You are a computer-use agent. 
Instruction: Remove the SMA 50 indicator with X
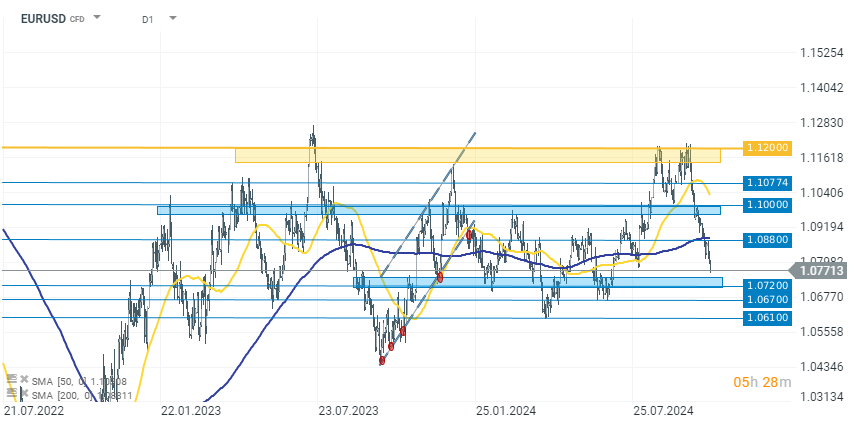pyautogui.click(x=24, y=379)
